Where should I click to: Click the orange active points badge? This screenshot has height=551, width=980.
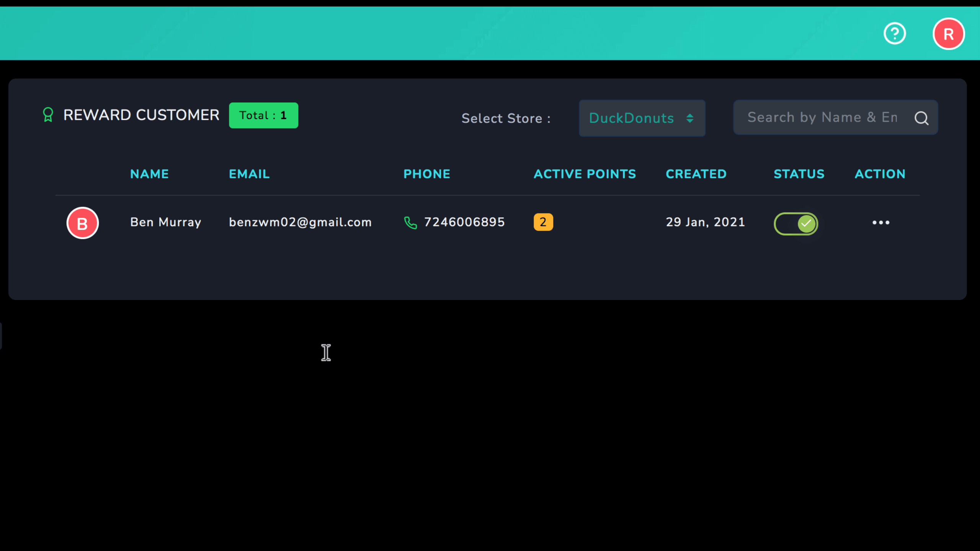(543, 222)
